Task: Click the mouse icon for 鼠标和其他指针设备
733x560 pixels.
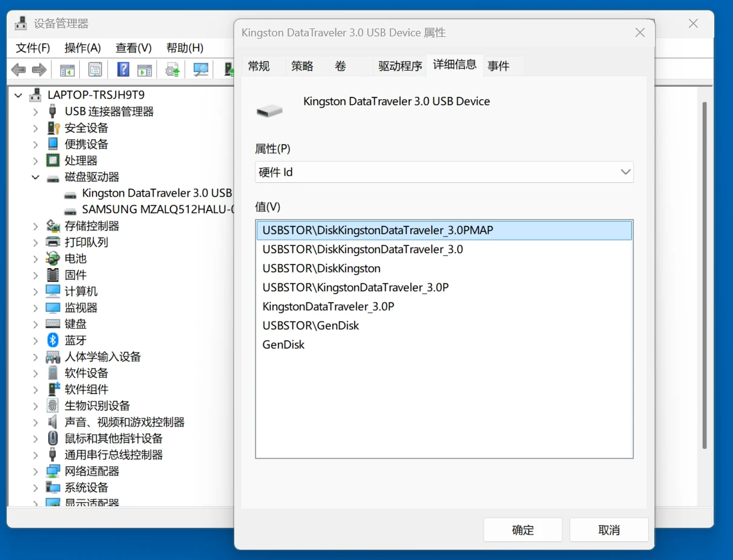Action: pos(53,438)
